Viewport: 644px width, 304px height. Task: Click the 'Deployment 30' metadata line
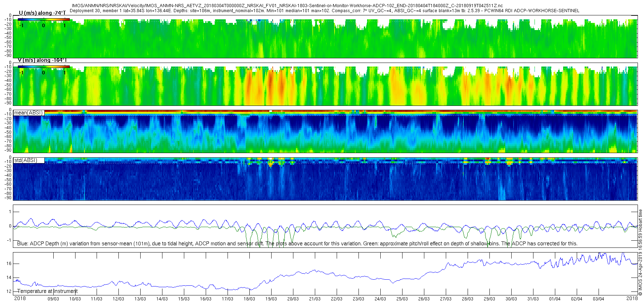(324, 11)
